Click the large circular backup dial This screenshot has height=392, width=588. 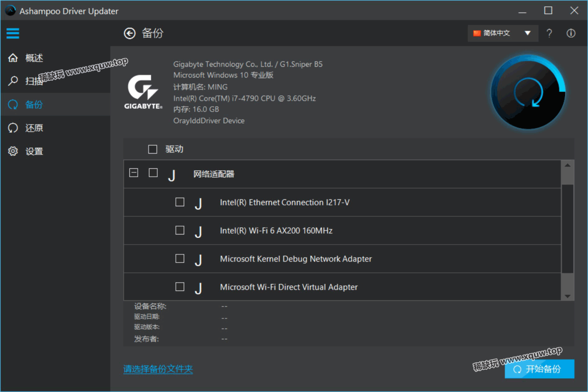(528, 92)
